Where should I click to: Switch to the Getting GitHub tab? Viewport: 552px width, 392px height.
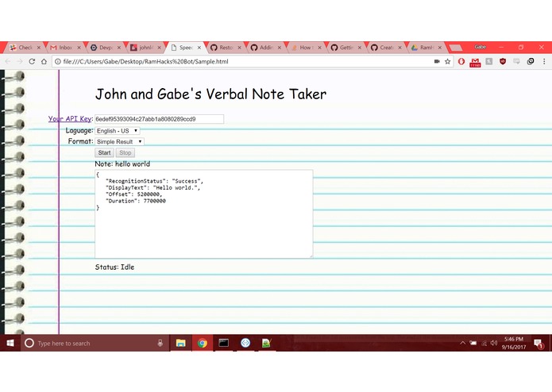(346, 48)
